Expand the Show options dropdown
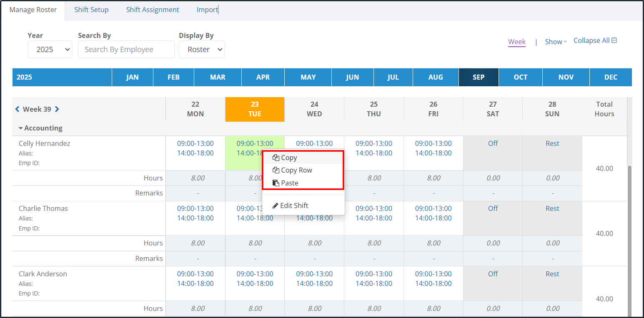This screenshot has height=318, width=644. pyautogui.click(x=556, y=42)
